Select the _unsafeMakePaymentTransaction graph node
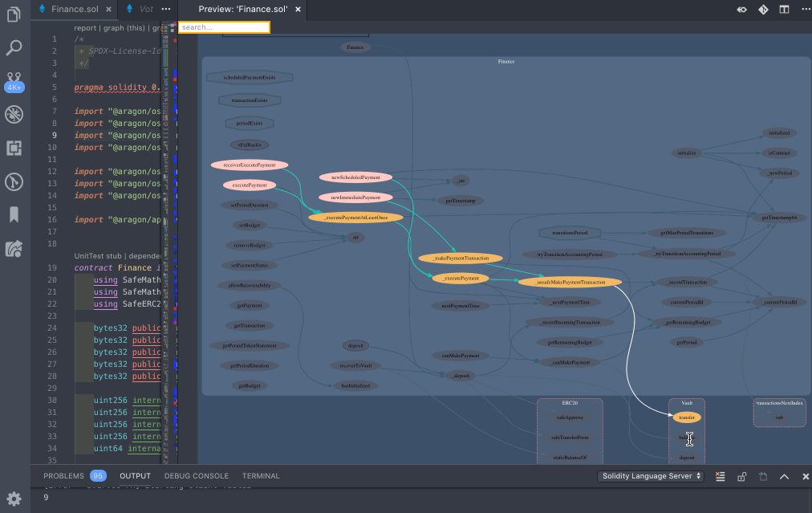Screen dimensions: 812x513 [570, 283]
